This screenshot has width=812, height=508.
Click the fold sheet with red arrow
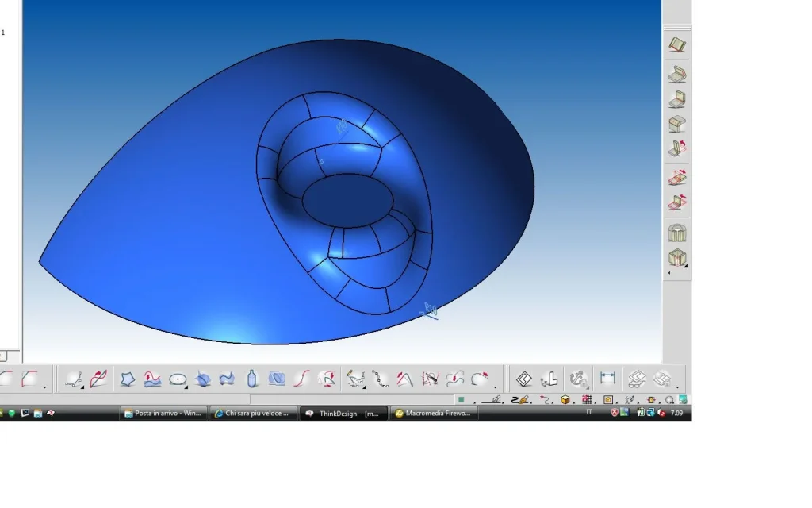coord(677,148)
